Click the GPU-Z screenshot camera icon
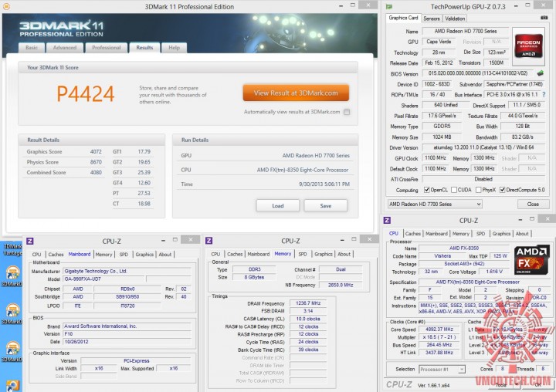Viewport: 556px width, 392px height. pyautogui.click(x=544, y=18)
